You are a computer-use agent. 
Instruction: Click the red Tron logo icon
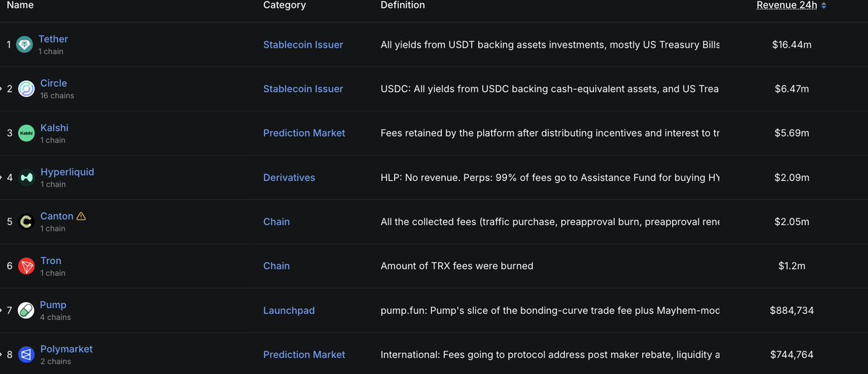pos(26,266)
